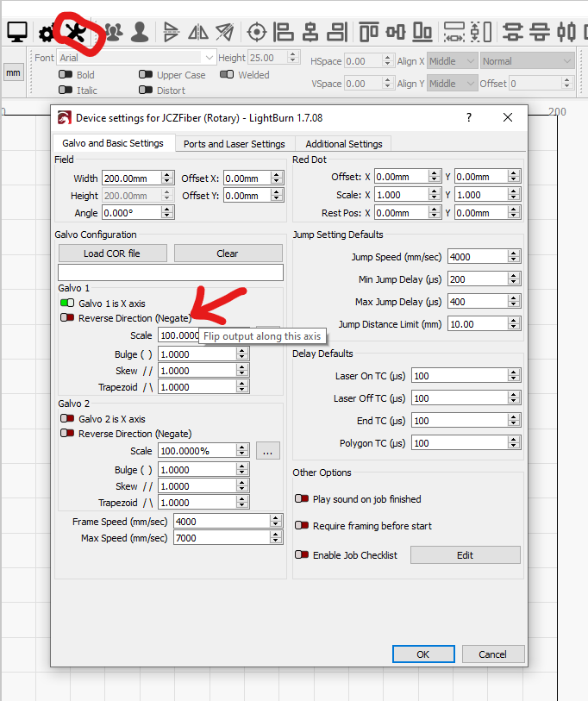Image resolution: width=588 pixels, height=701 pixels.
Task: Click the mirror horizontally triangles icon
Action: click(x=198, y=33)
